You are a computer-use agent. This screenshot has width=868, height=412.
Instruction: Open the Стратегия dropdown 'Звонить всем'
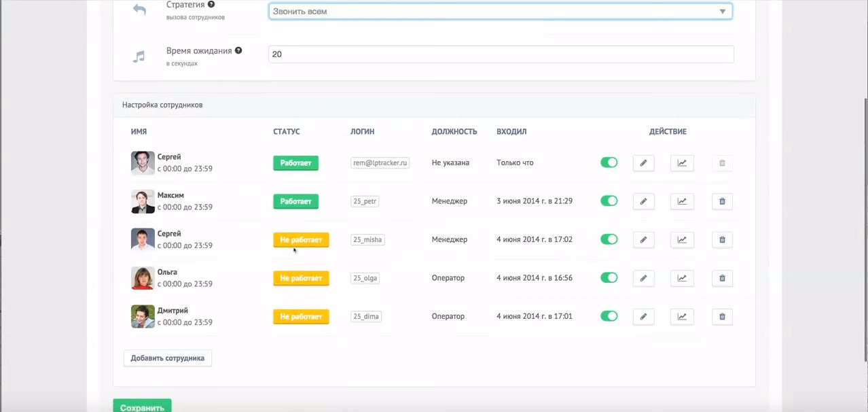click(500, 12)
